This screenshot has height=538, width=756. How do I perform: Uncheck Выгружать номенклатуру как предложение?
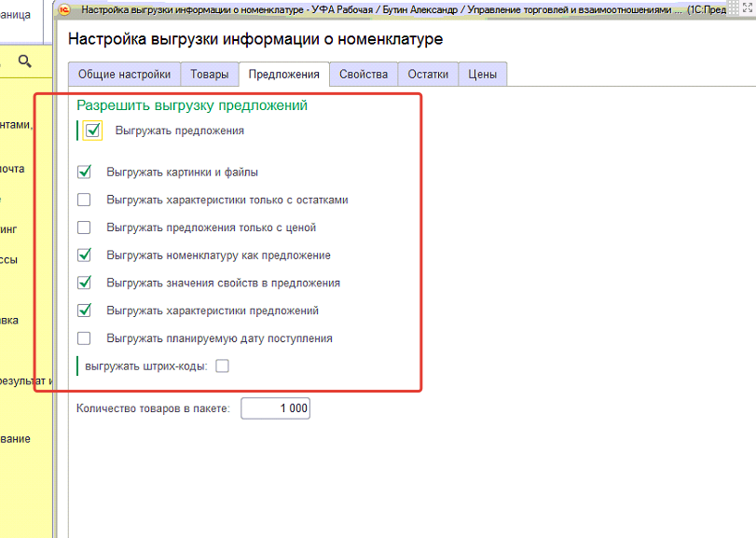85,255
